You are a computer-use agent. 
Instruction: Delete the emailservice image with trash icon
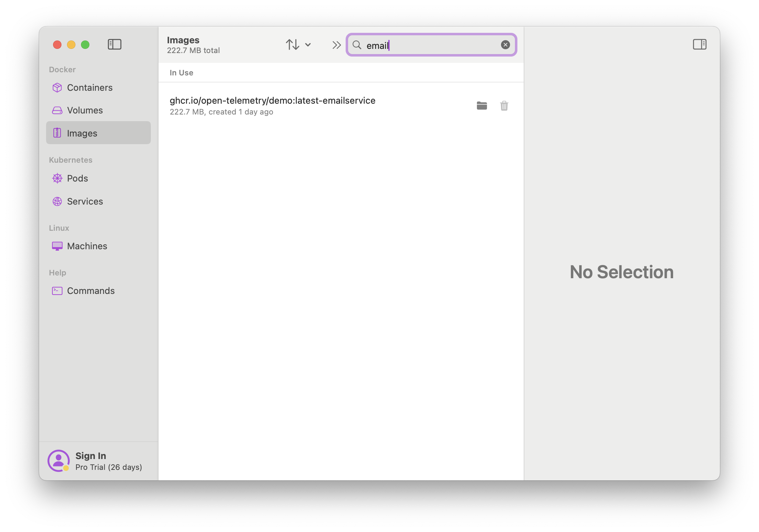504,105
